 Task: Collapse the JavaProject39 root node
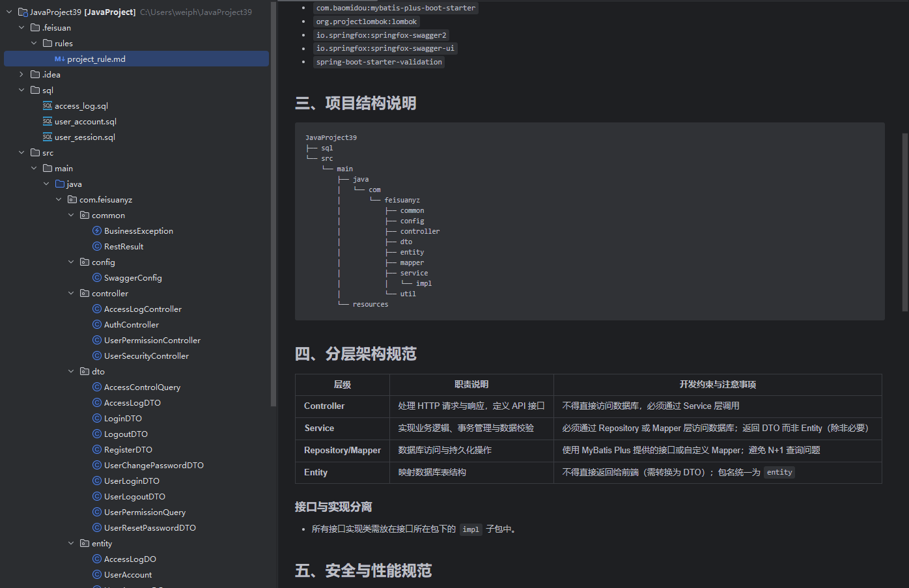[9, 12]
